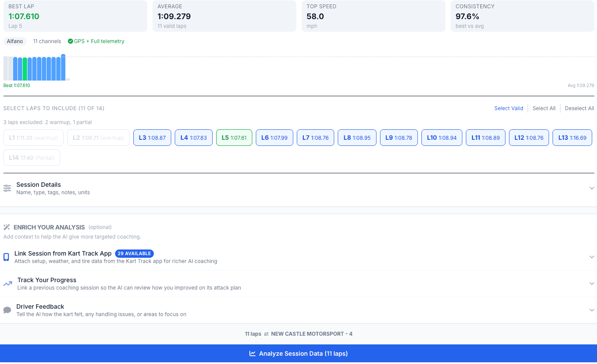Toggle lap L3 1:08.87 off
Viewport: 597px width, 364px height.
(152, 138)
